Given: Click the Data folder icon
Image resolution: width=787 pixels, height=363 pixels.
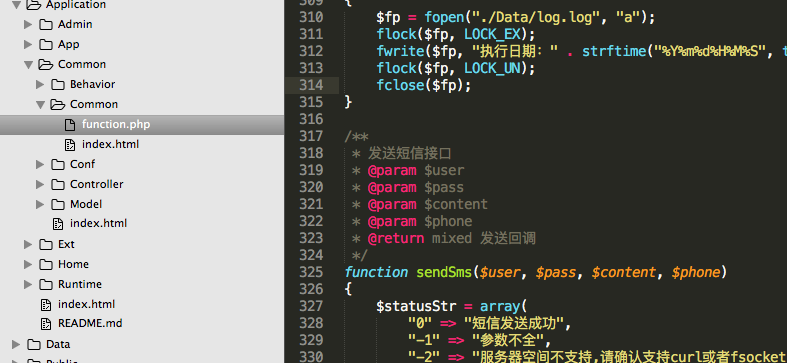Looking at the screenshot, I should 34,344.
